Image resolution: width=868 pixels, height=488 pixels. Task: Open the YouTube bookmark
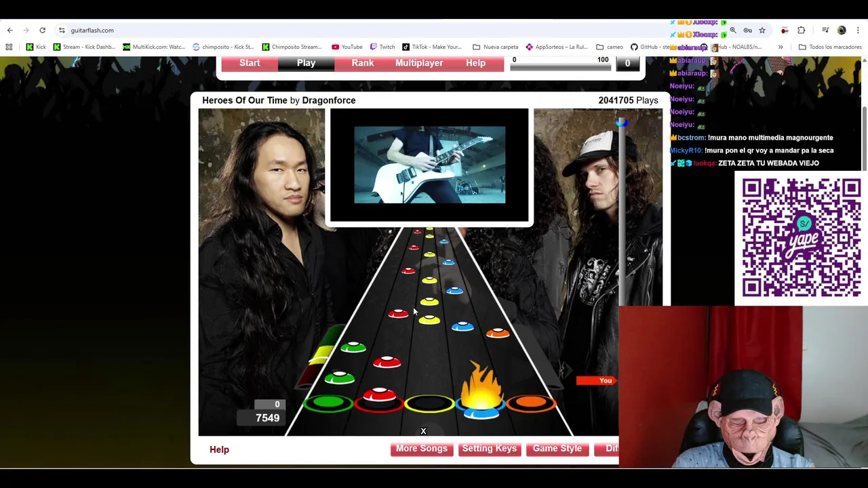click(x=347, y=47)
